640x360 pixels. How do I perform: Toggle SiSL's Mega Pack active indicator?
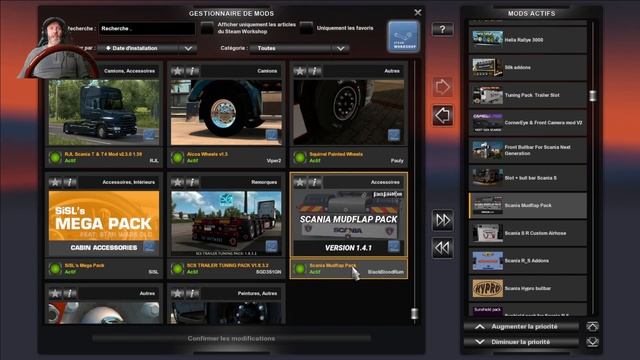coord(55,269)
